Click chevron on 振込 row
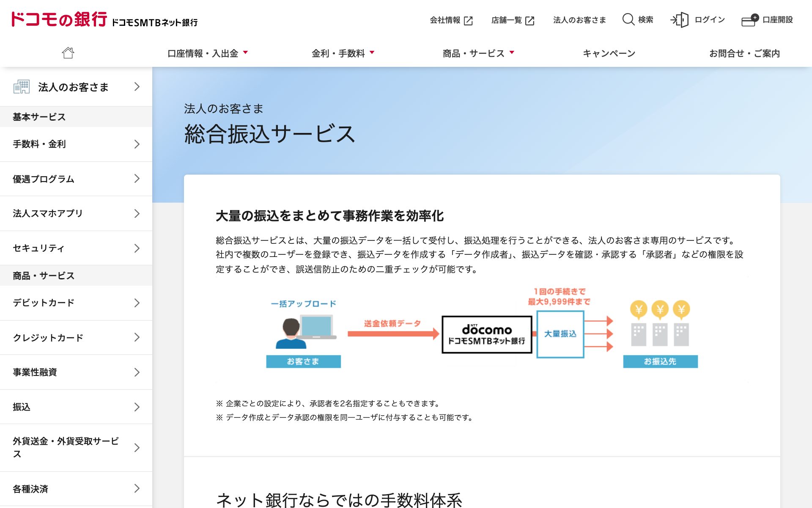This screenshot has height=508, width=812. [137, 407]
